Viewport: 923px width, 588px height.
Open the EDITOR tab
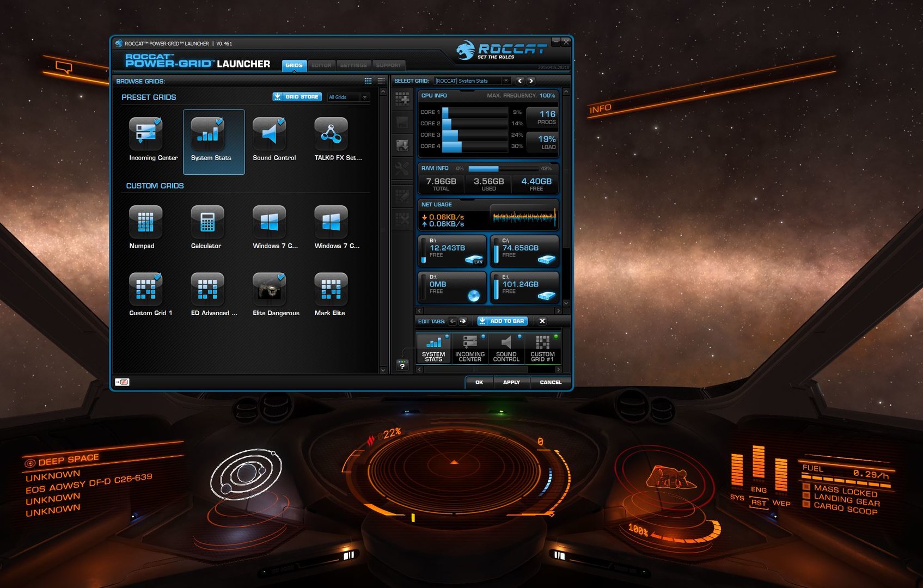pyautogui.click(x=321, y=65)
